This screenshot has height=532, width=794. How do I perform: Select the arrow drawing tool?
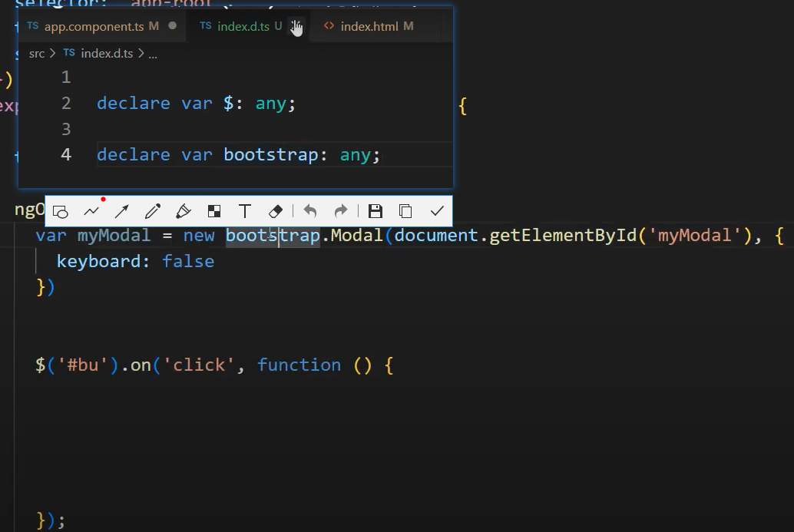pyautogui.click(x=121, y=211)
